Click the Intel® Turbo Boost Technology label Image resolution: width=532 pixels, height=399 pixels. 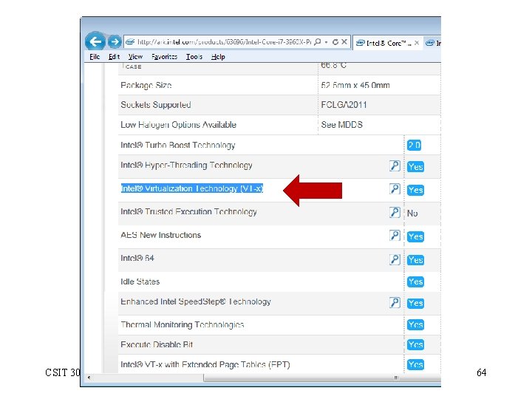[x=178, y=146]
